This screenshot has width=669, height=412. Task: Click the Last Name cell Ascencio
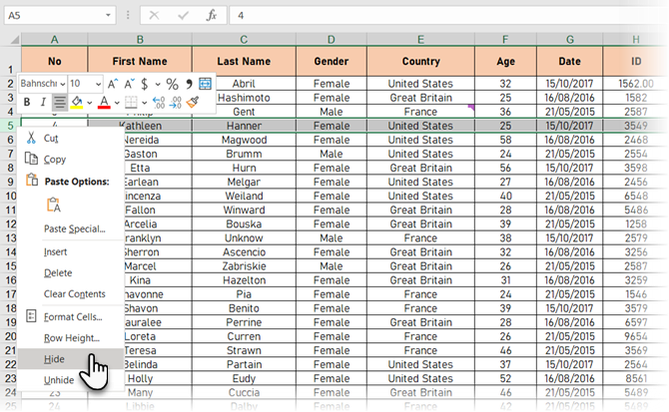click(244, 252)
